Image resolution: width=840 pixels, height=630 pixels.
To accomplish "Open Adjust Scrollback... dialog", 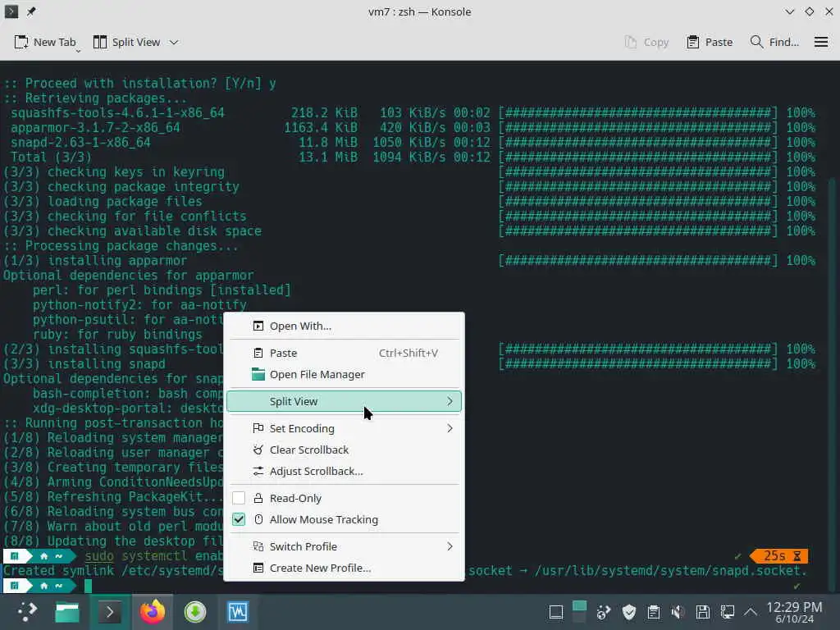I will [x=344, y=472].
